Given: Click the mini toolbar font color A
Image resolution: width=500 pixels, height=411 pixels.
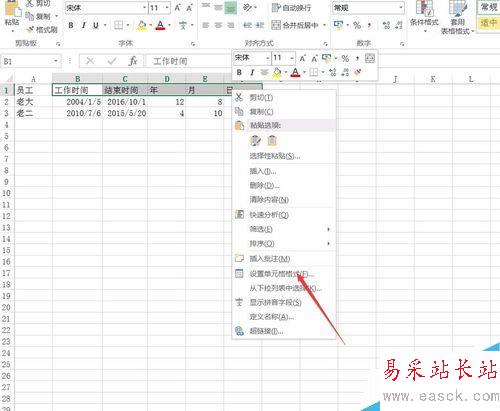Looking at the screenshot, I should tap(295, 72).
